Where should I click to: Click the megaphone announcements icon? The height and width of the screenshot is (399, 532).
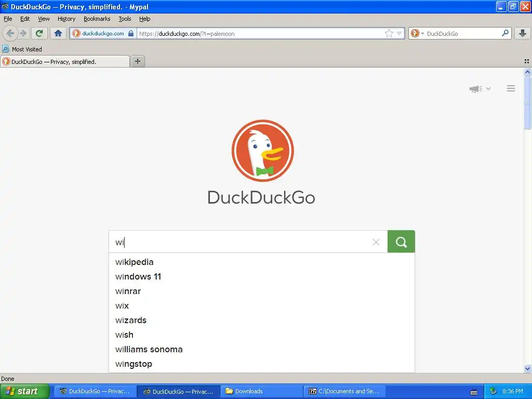pos(476,89)
